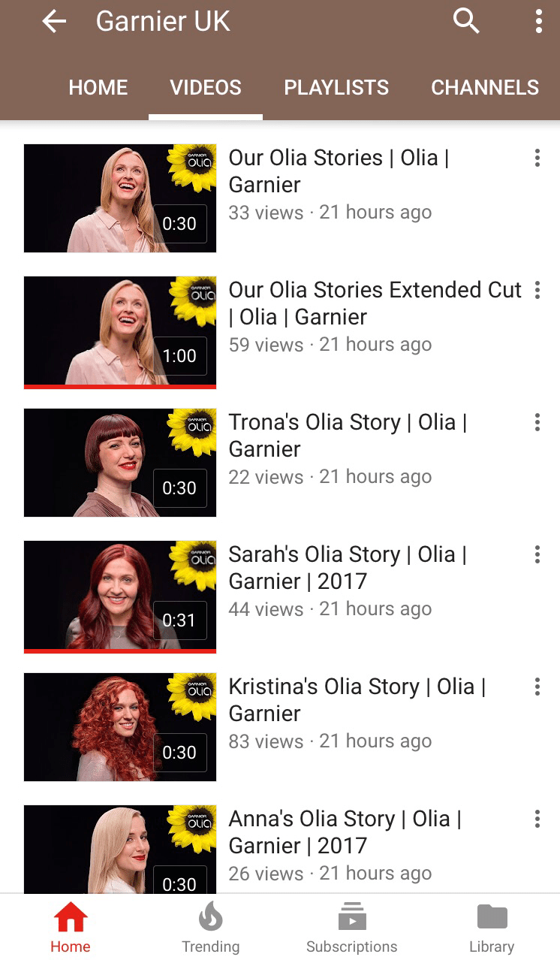Viewport: 560px width, 960px height.
Task: Open options for Trona's Olia Story
Action: (537, 422)
